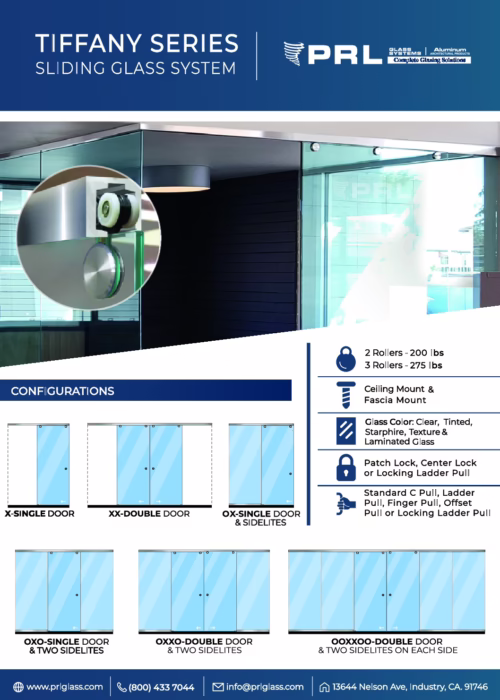500x700 pixels.
Task: Click the envelope email icon in footer
Action: (218, 687)
